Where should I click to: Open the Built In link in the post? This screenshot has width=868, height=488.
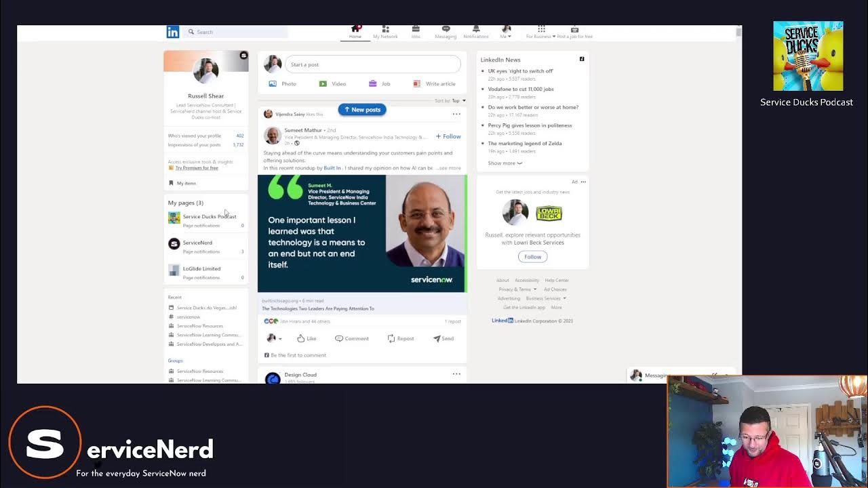[x=332, y=168]
